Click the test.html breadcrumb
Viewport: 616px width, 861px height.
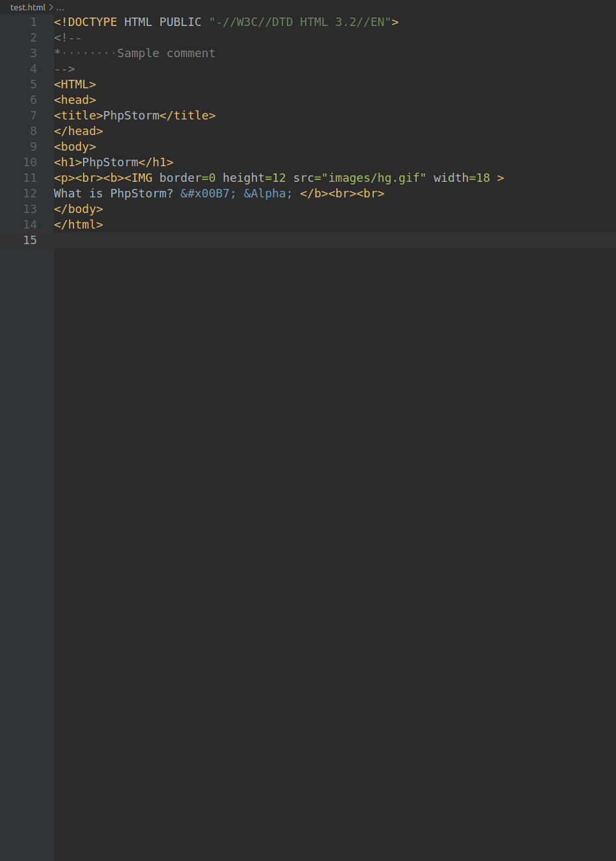pos(28,7)
